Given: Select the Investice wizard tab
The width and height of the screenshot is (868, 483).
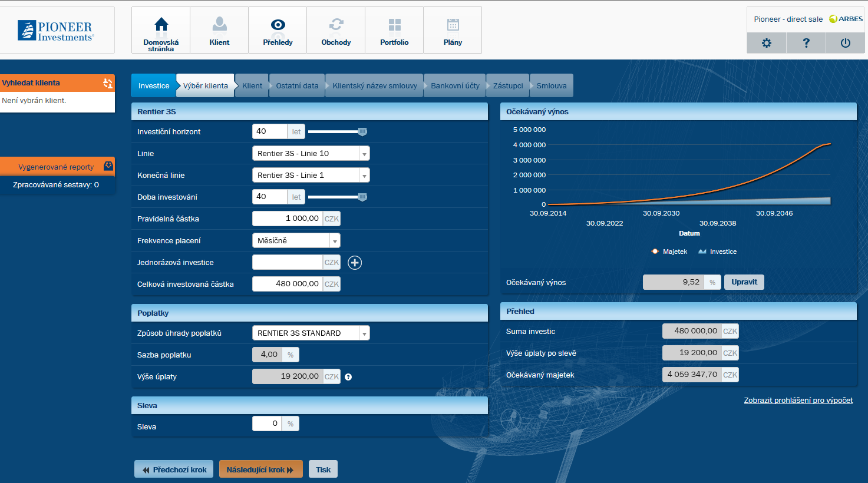Looking at the screenshot, I should pos(154,85).
